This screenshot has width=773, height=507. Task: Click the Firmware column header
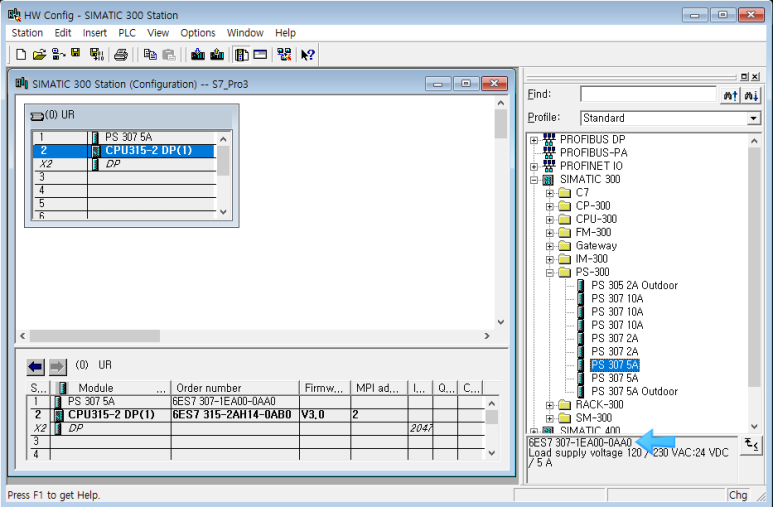point(324,388)
